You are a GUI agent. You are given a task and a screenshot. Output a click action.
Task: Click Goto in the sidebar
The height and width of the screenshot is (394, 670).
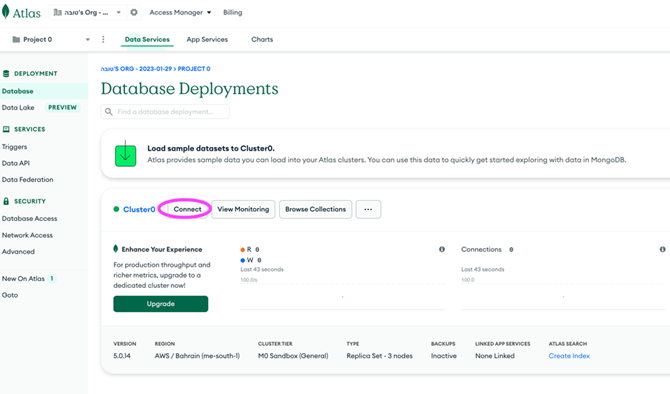(10, 295)
